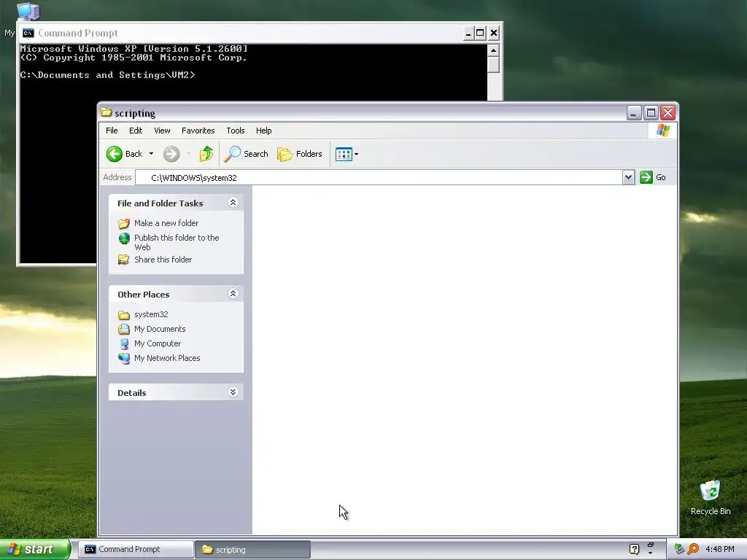Open My Computer from Other Places
Viewport: 747px width, 560px height.
click(x=158, y=343)
